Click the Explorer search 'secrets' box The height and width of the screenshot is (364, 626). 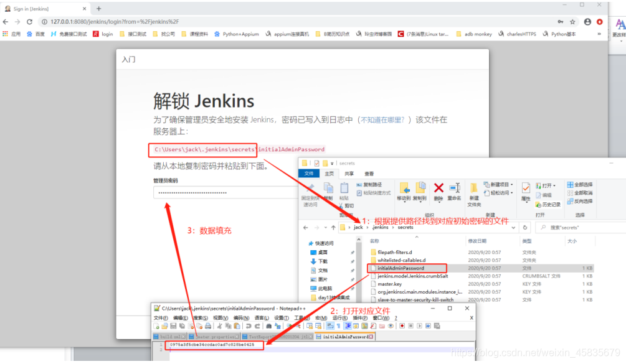[x=581, y=228]
